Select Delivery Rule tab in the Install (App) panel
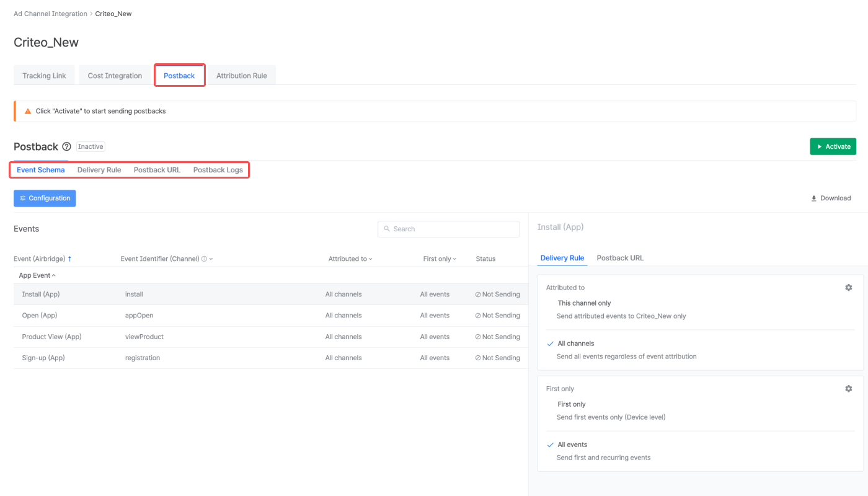 tap(562, 258)
